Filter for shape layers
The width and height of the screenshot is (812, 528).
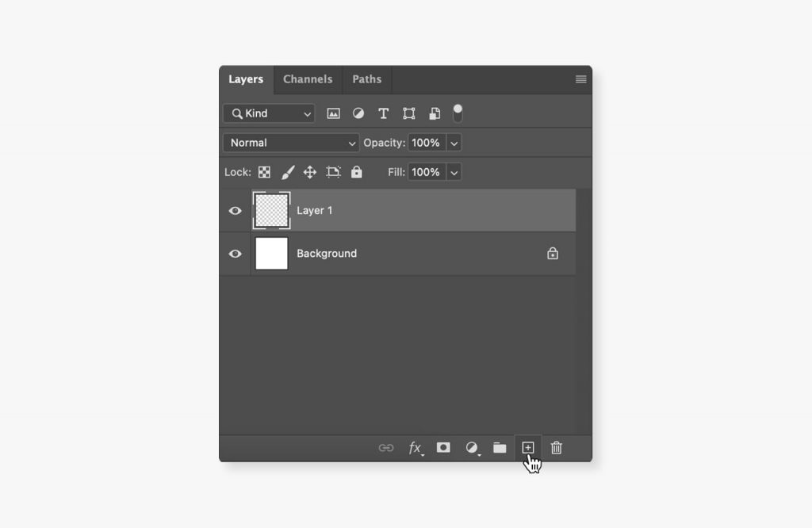409,113
